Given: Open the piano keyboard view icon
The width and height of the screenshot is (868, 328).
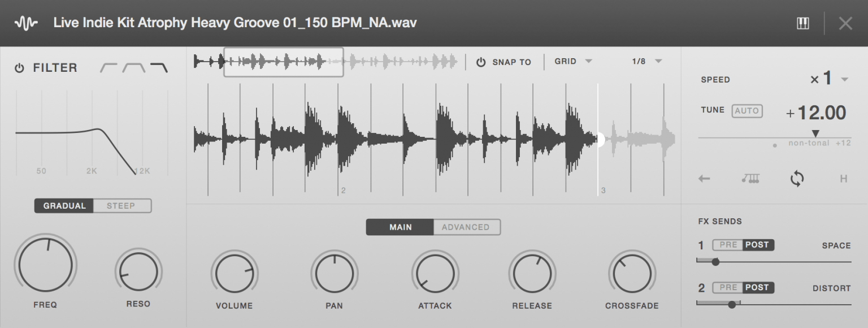Looking at the screenshot, I should click(802, 23).
